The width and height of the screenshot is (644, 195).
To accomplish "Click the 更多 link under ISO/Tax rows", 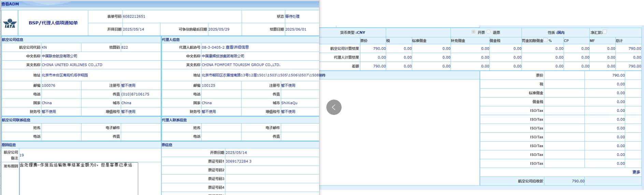I will pyautogui.click(x=636, y=172).
